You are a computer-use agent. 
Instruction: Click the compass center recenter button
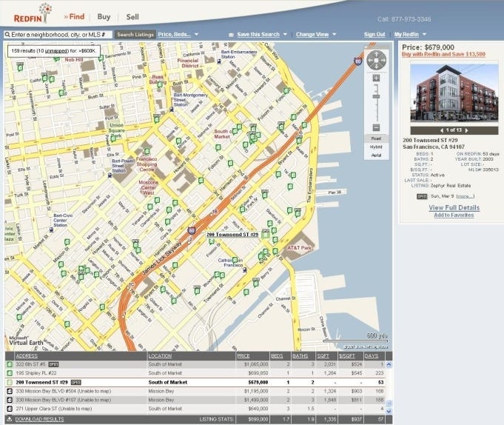[377, 60]
